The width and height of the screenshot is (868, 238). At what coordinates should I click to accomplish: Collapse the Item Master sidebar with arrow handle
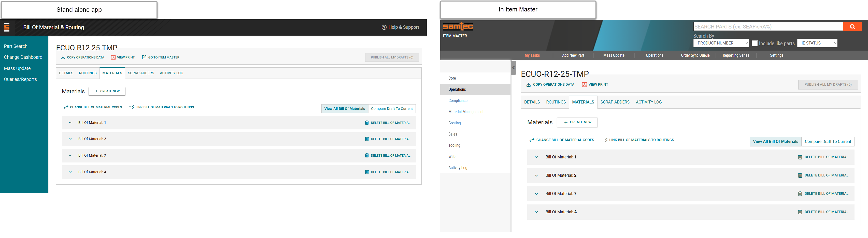(513, 68)
